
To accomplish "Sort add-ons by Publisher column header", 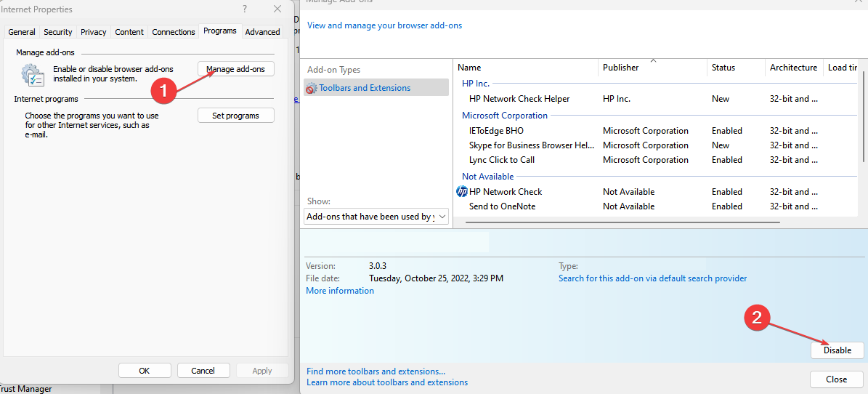I will tap(621, 68).
